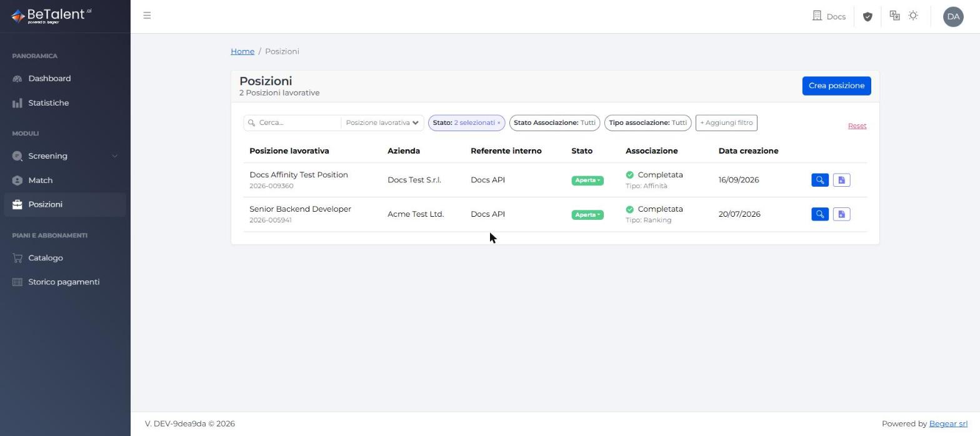Select Posizioni in the sidebar

click(65, 205)
